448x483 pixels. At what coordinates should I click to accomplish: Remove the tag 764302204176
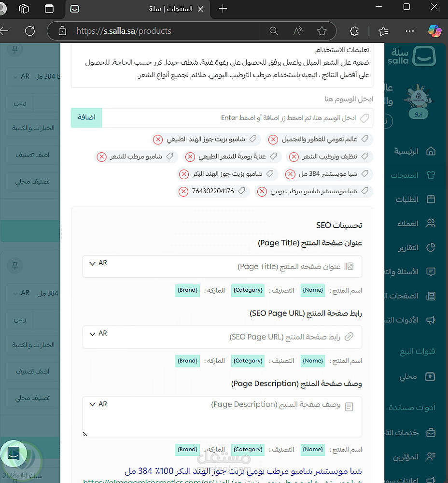point(183,192)
